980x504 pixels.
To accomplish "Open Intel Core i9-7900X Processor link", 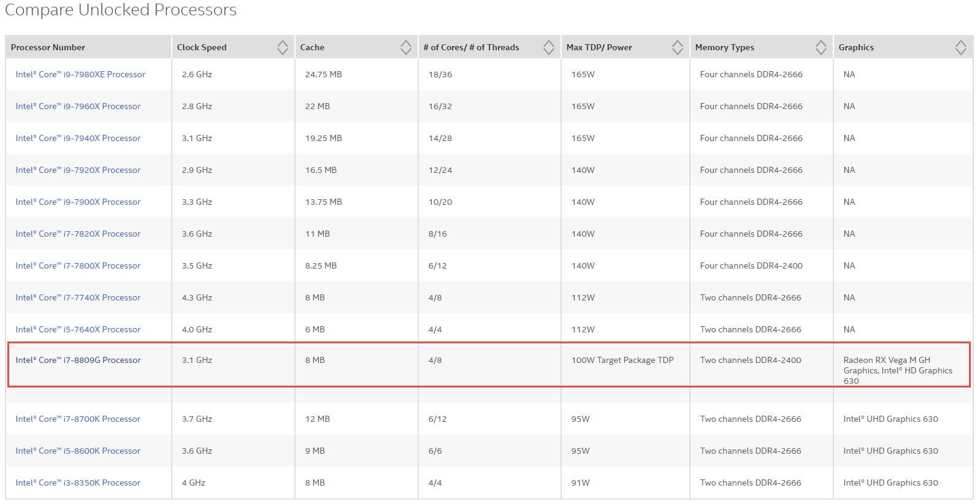I will point(78,202).
